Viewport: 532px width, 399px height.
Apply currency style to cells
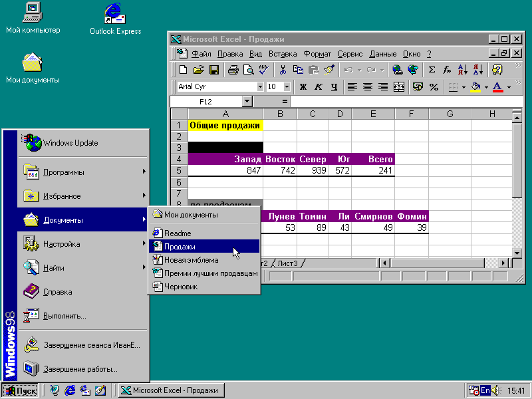pyautogui.click(x=418, y=87)
